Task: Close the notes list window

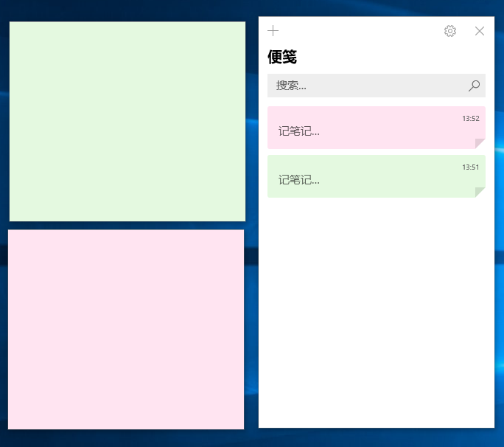Action: 480,31
